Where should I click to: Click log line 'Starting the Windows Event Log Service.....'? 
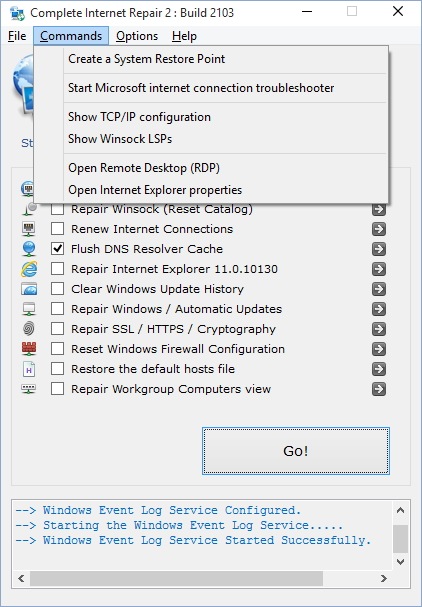click(x=193, y=525)
